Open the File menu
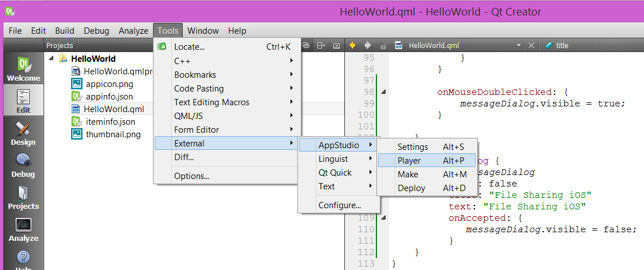This screenshot has width=644, height=270. pos(15,31)
